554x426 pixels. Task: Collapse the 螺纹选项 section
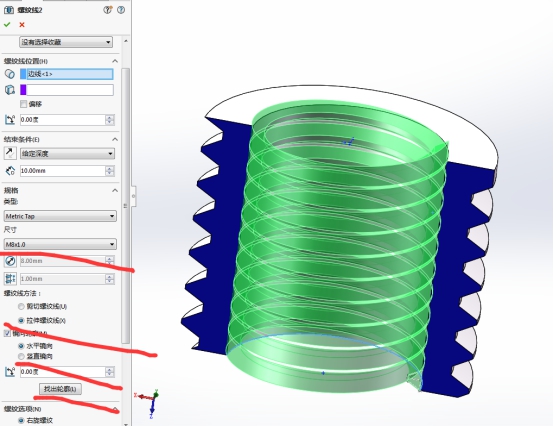coord(115,409)
